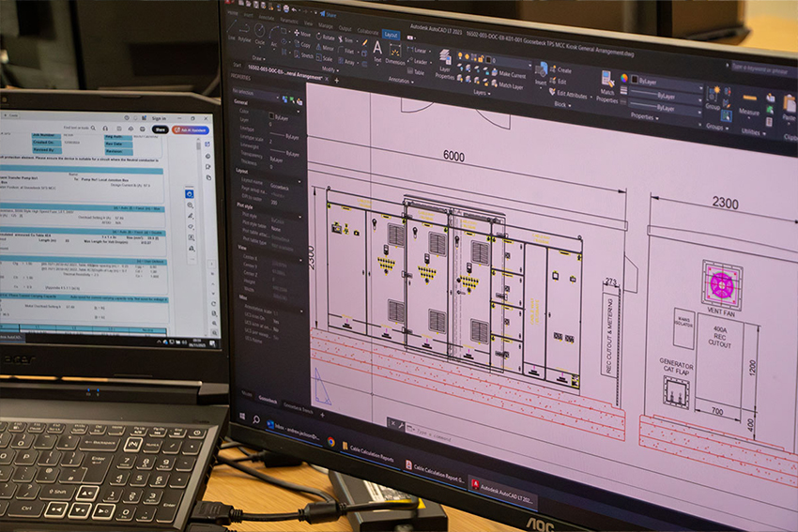Toggle layer 0 on/off lightbulb
Screen dimensions: 798x532
[x=460, y=55]
